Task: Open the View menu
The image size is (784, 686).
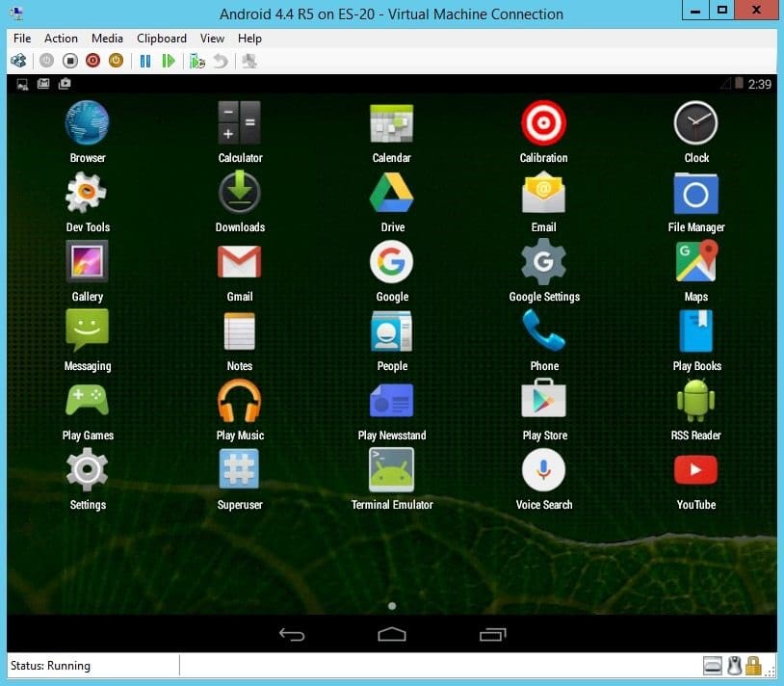Action: [212, 39]
